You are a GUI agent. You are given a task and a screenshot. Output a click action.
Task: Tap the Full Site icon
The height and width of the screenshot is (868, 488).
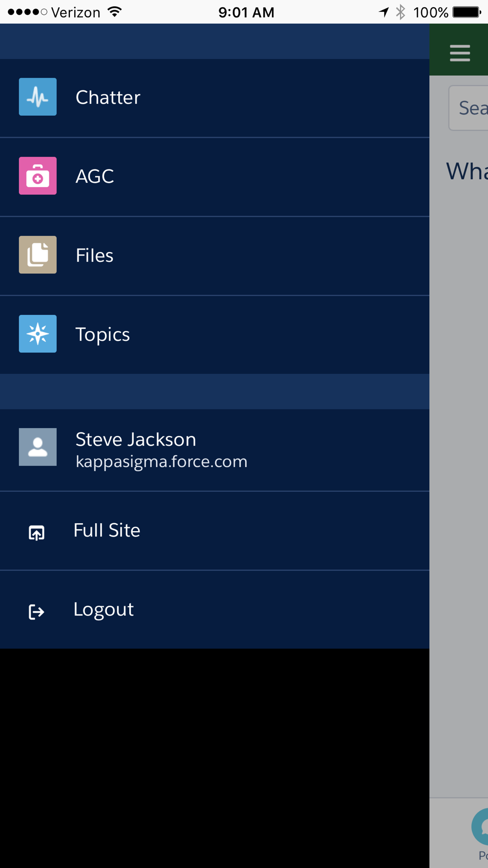[37, 533]
